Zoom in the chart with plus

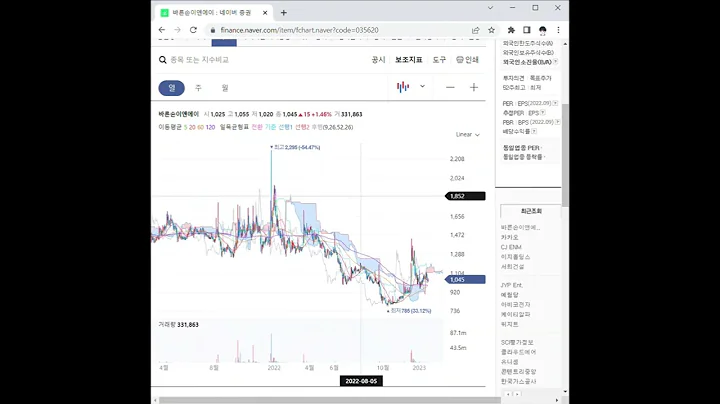(474, 87)
